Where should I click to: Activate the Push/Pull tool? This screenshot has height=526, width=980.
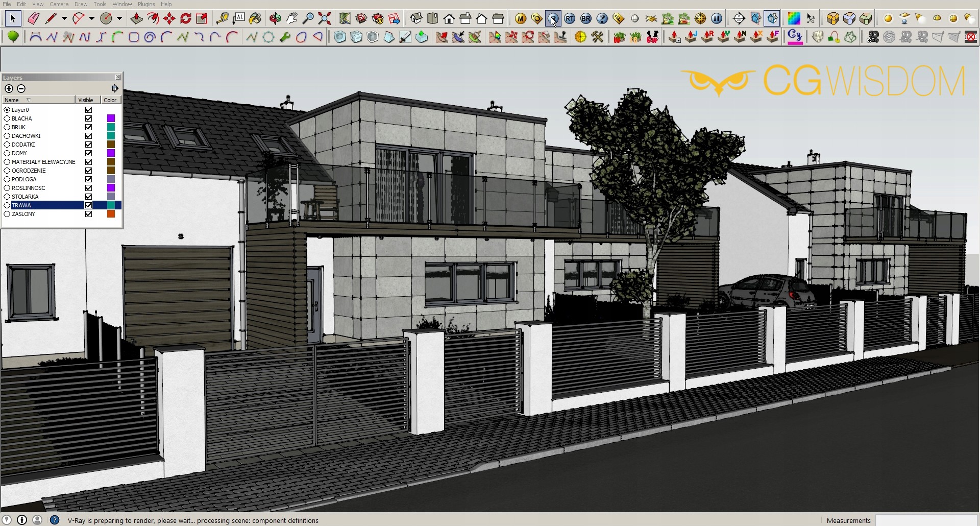point(136,19)
